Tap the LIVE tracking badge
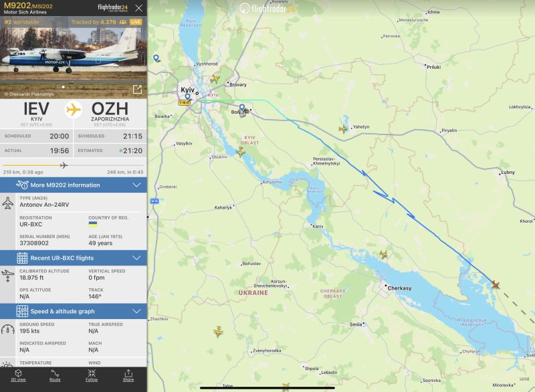The height and width of the screenshot is (392, 535). [x=136, y=22]
